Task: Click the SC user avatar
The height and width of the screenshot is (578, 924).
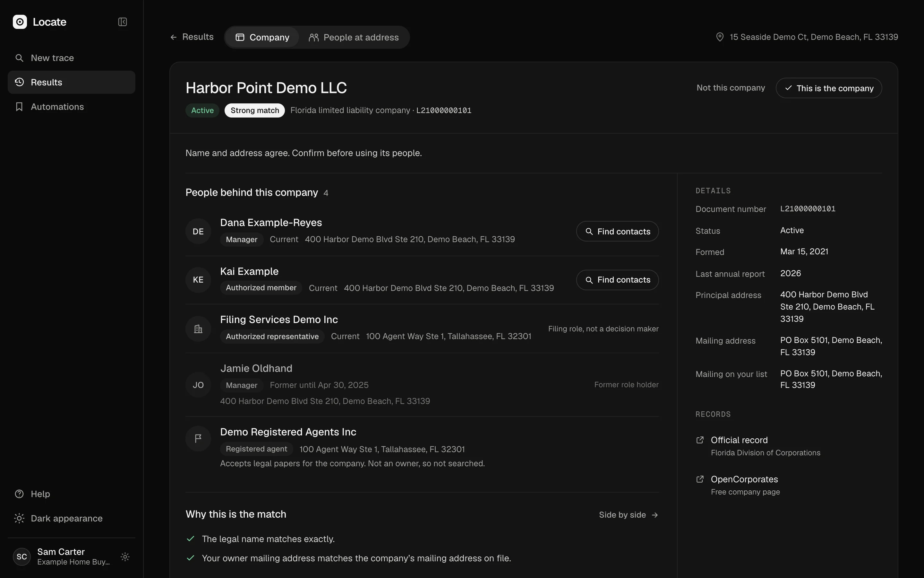Action: click(x=22, y=556)
